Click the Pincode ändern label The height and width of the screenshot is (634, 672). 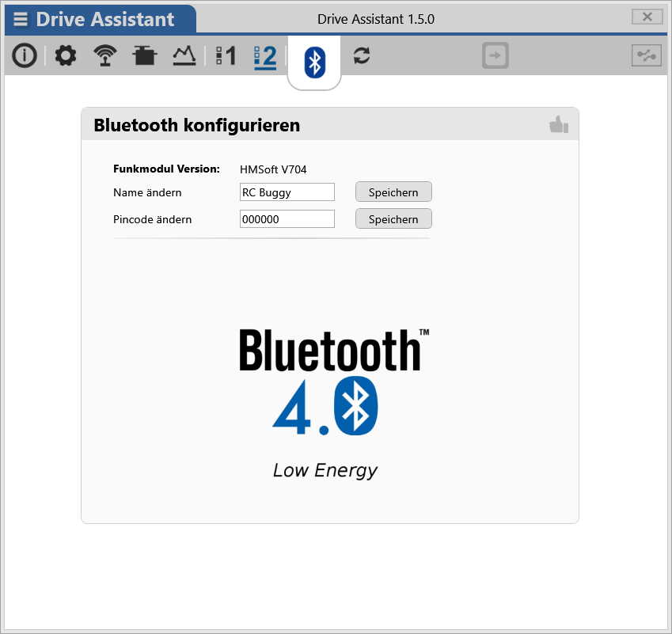152,219
